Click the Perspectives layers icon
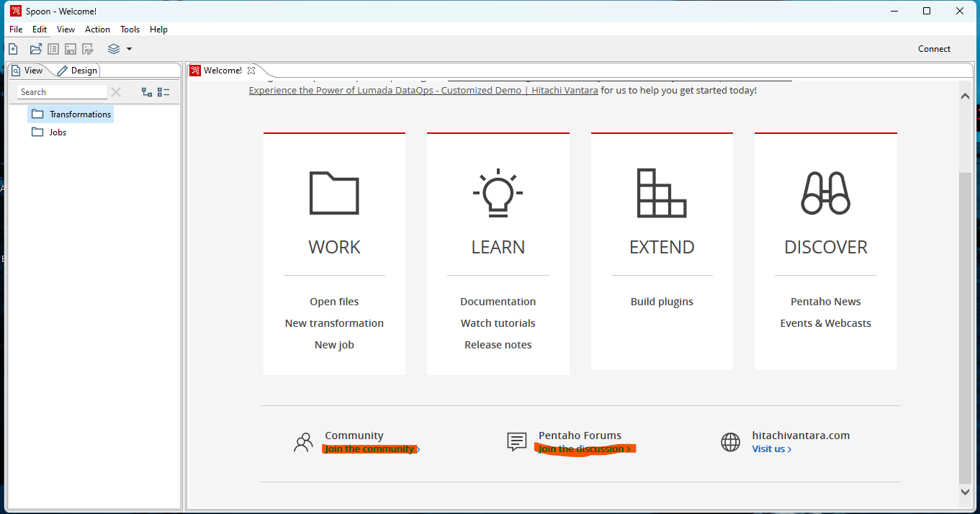 114,49
